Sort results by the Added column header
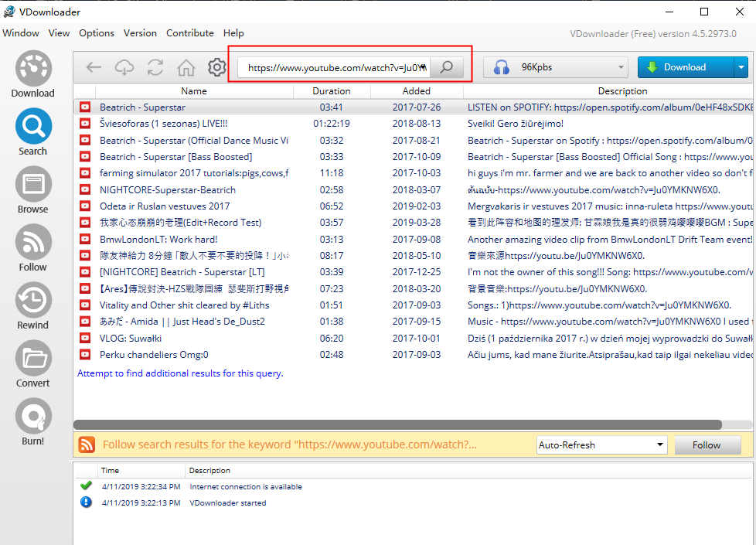Image resolution: width=756 pixels, height=545 pixels. coord(417,90)
